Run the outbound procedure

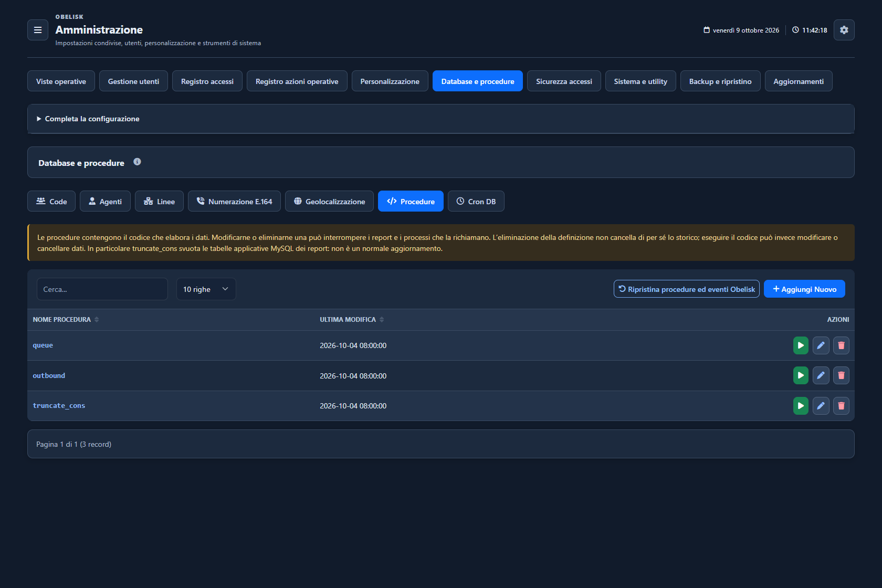[801, 375]
